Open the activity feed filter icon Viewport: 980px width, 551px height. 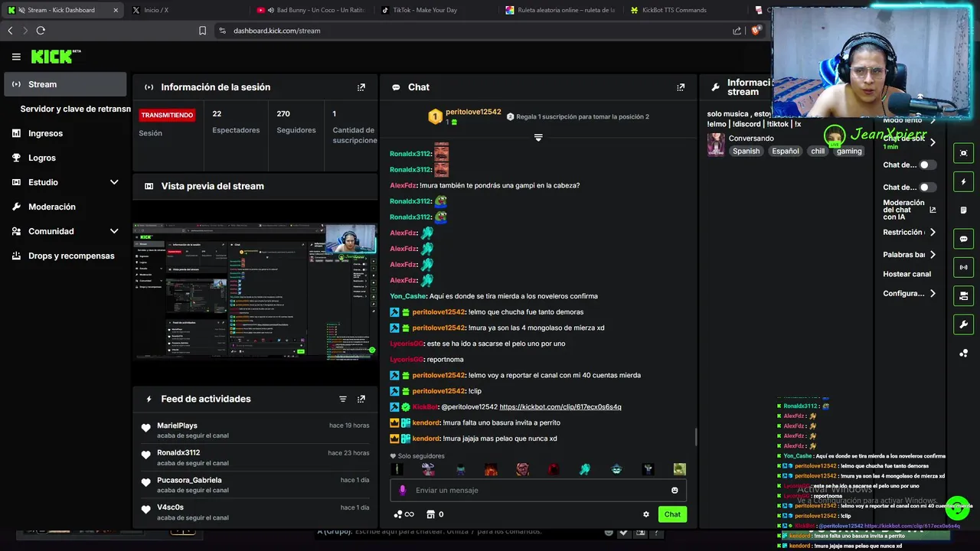pos(343,399)
